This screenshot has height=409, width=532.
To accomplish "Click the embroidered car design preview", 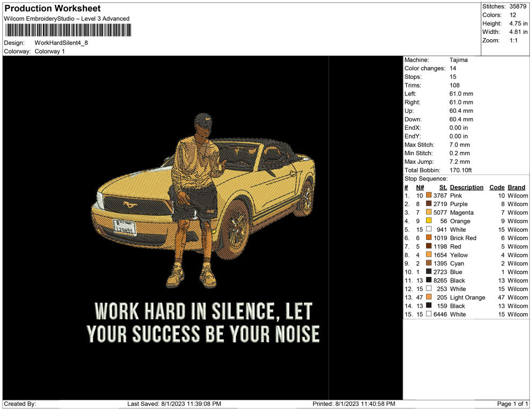I will 204,200.
